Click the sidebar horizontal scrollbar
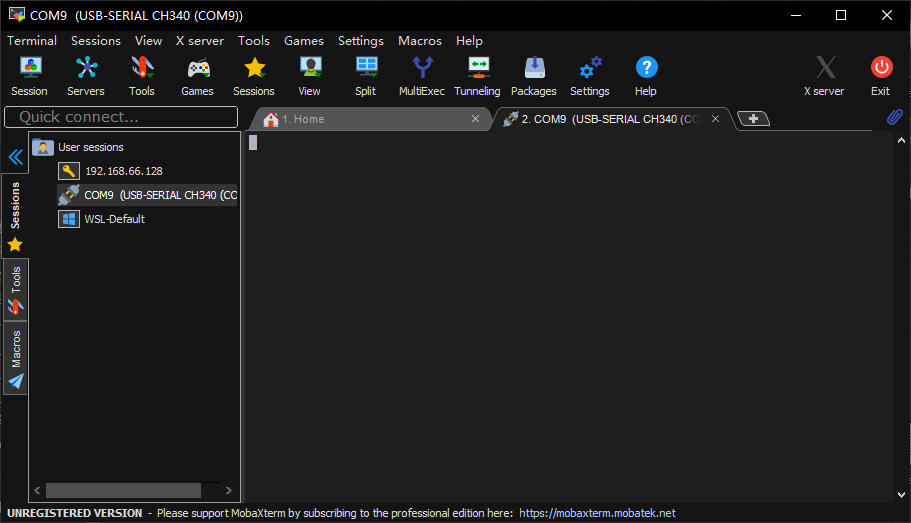911x523 pixels. point(123,491)
